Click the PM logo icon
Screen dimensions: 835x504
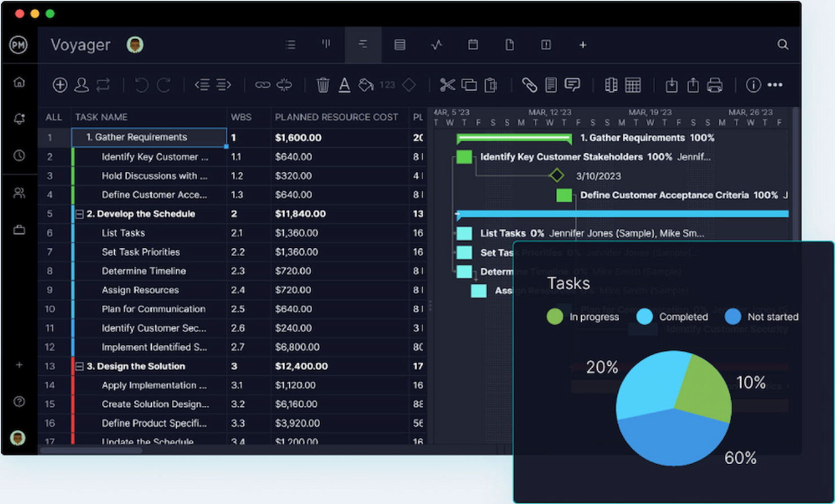[x=19, y=45]
